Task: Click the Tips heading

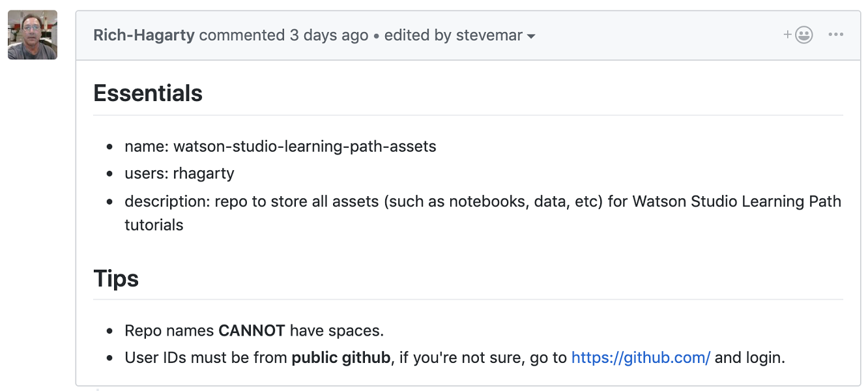Action: [x=116, y=278]
